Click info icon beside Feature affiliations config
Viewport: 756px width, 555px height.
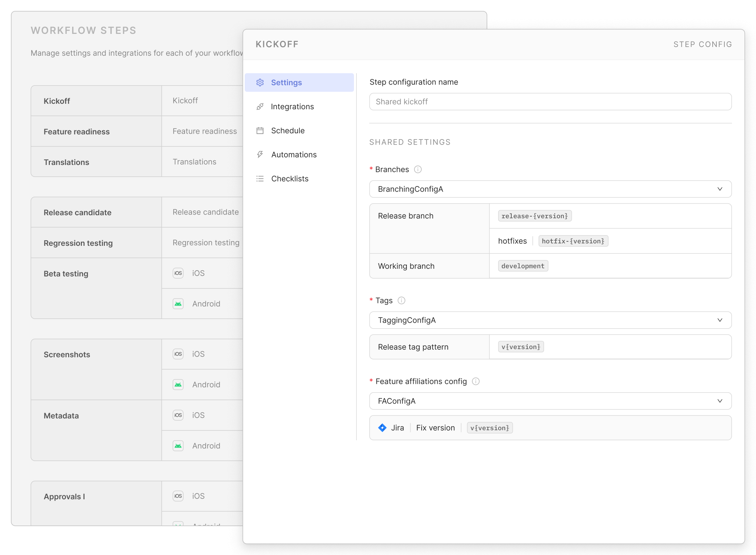[x=476, y=381]
